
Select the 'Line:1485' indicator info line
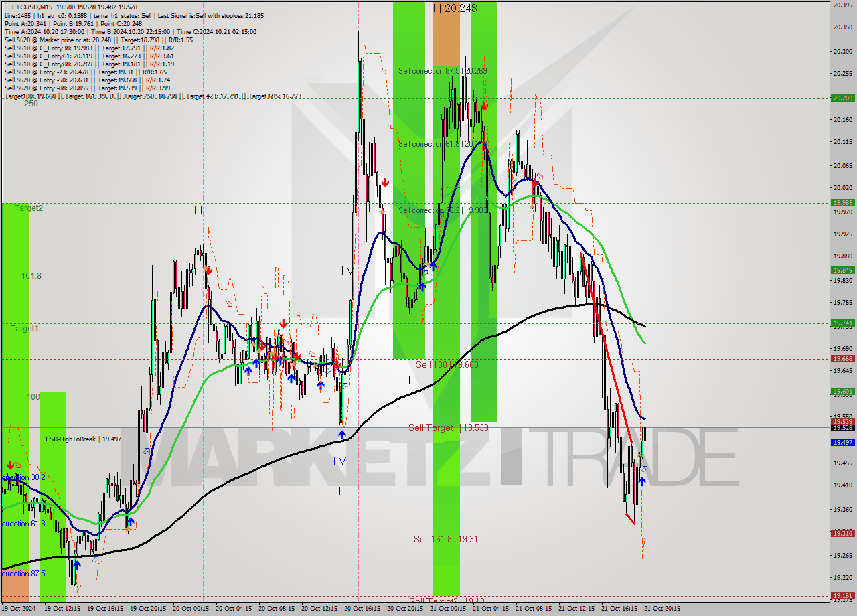134,15
